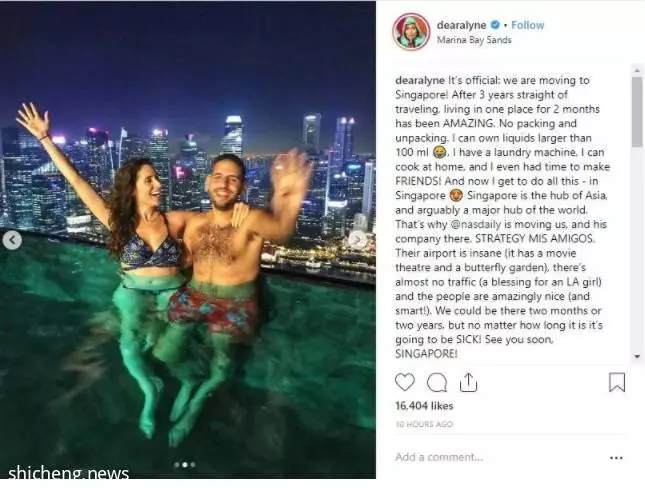Viewport: 645px width, 488px height.
Task: Open Marina Bay Sands location link
Action: 474,40
